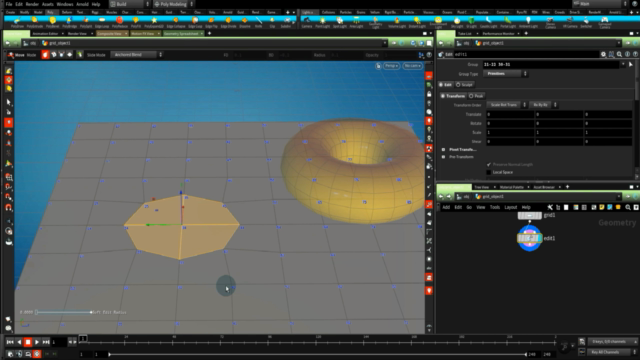
Task: Add a Portal Light from the shelf
Action: click(x=508, y=22)
